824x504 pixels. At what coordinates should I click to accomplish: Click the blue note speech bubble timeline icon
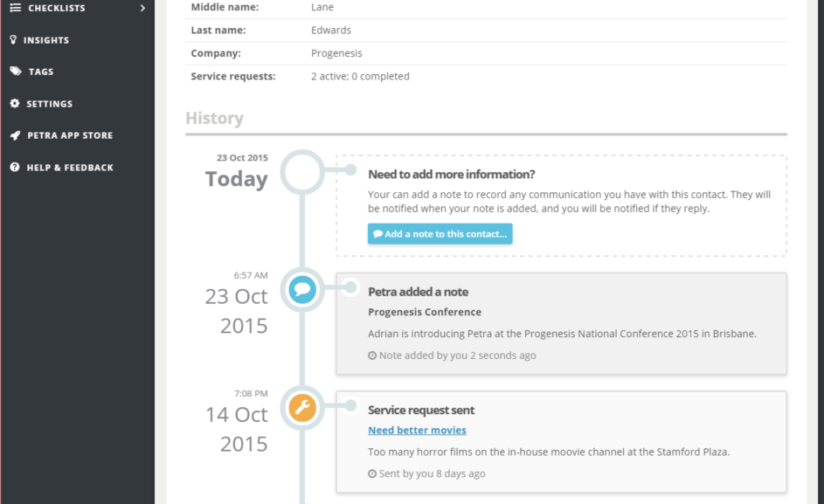302,290
